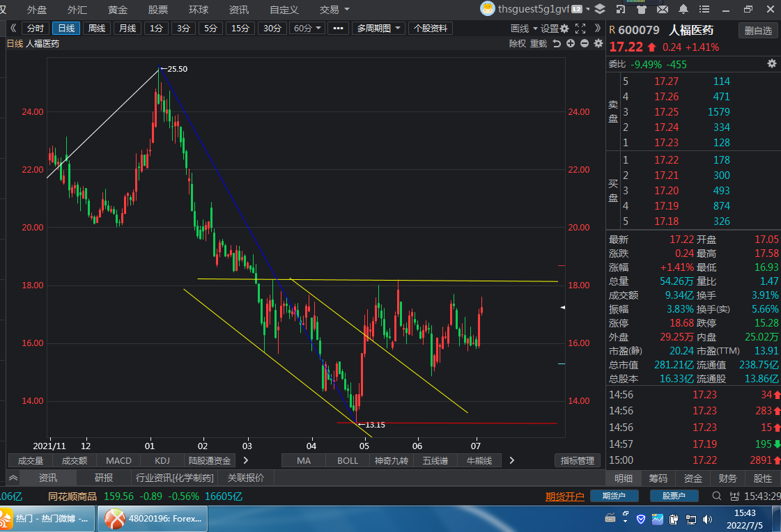Open 指标管理 indicator manager

[x=578, y=460]
